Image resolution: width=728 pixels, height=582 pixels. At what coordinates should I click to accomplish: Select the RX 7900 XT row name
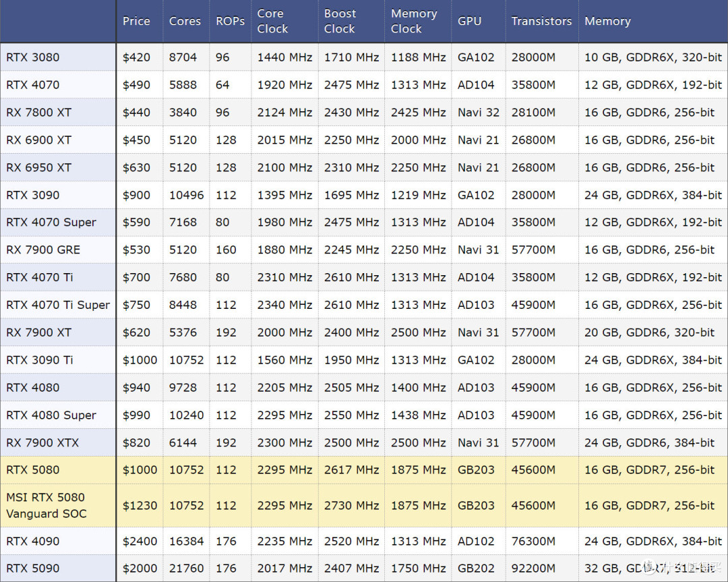(x=38, y=332)
